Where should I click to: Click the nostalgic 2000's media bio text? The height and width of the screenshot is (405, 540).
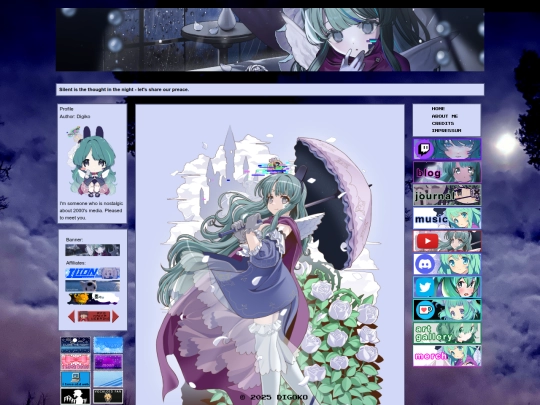coord(91,210)
